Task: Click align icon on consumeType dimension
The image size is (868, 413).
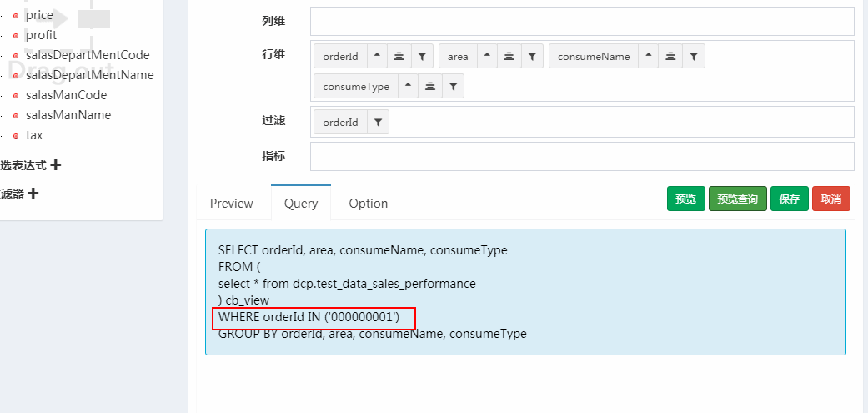Action: [x=430, y=86]
